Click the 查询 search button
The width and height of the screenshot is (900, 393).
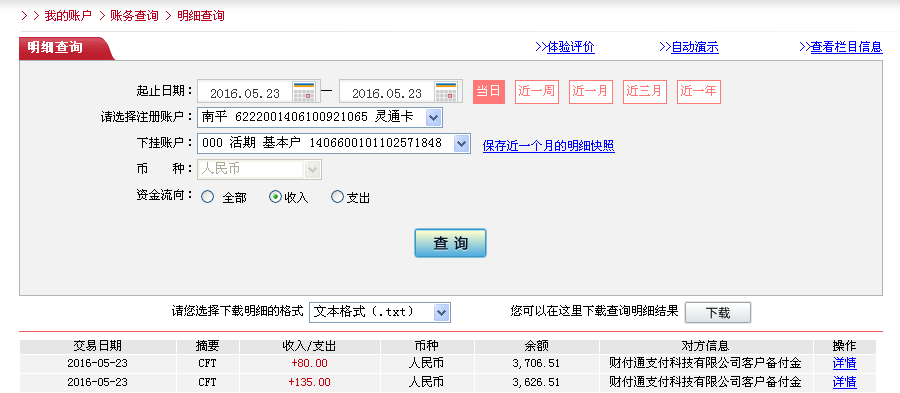tap(450, 243)
